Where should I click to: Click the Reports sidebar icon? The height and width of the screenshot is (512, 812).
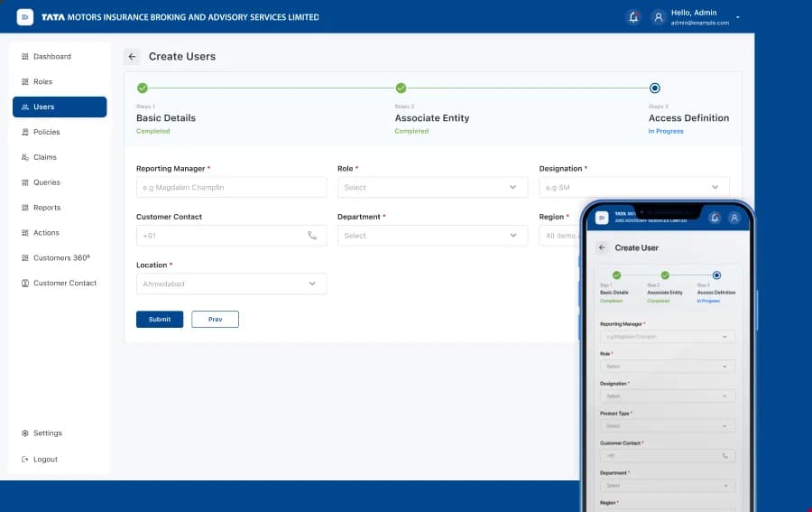pyautogui.click(x=25, y=208)
